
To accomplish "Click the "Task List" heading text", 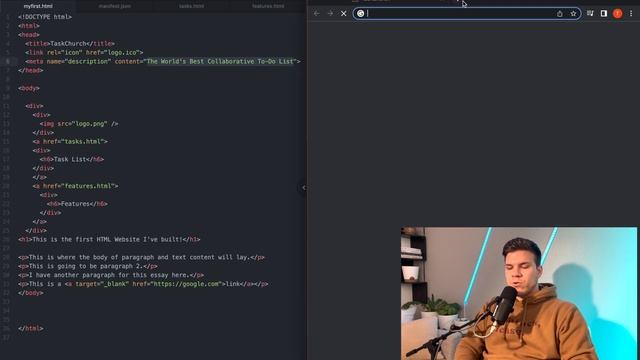I will pos(70,159).
